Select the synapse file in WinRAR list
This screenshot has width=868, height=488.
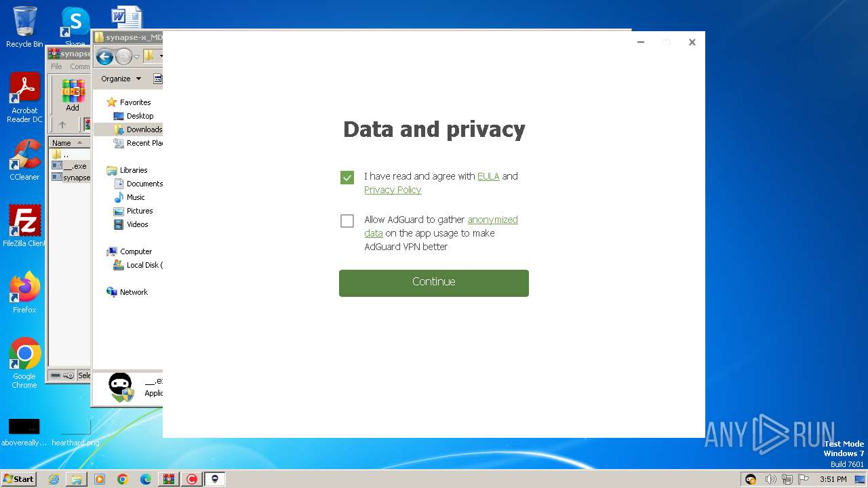(70, 178)
